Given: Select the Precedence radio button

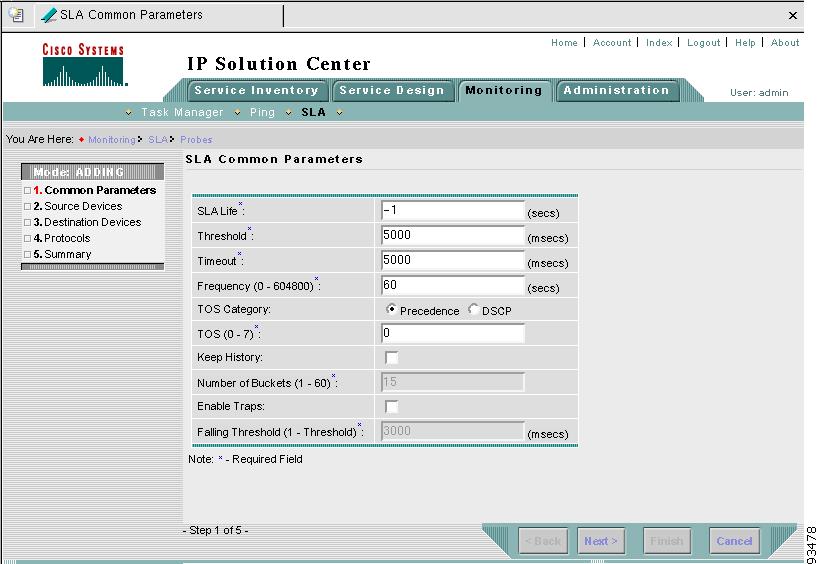Looking at the screenshot, I should click(x=391, y=309).
